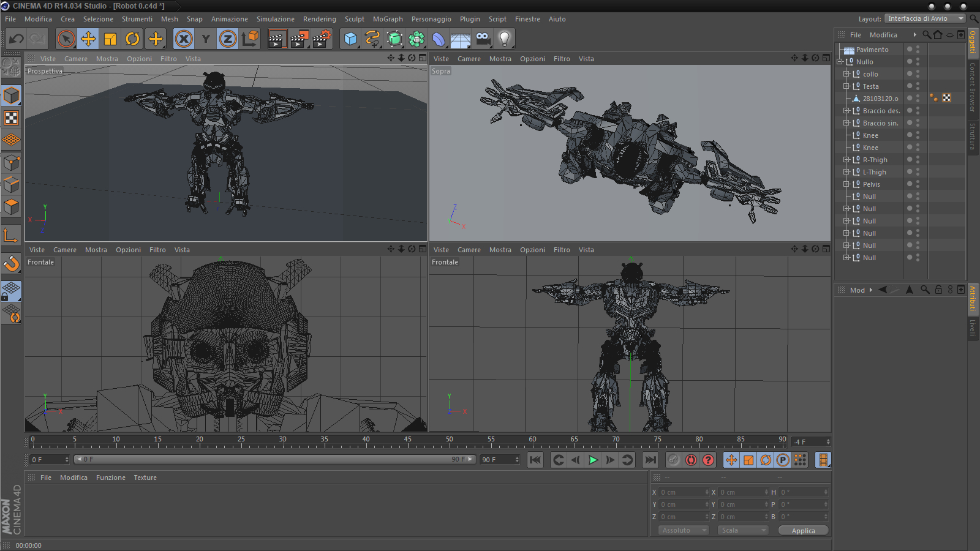Click the undo arrow icon
Screen dimensions: 980x551
17,39
